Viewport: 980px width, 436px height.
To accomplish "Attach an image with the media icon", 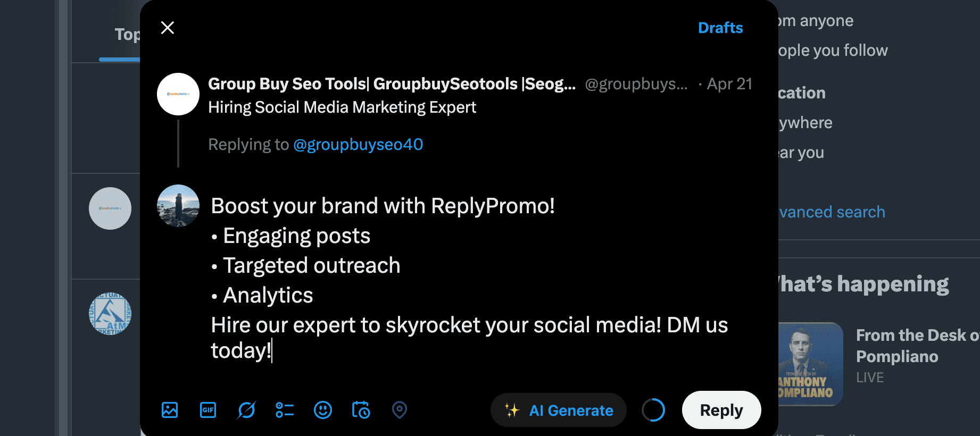I will 170,410.
